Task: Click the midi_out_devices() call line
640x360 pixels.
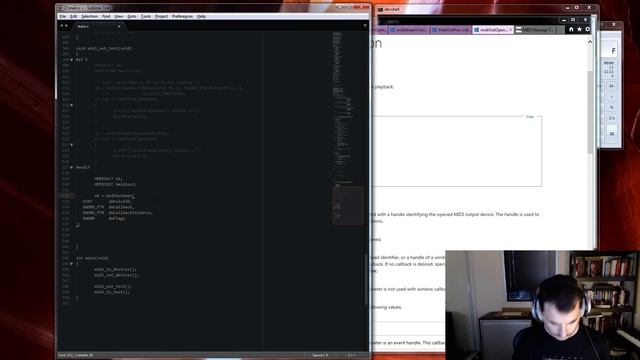Action: point(117,275)
